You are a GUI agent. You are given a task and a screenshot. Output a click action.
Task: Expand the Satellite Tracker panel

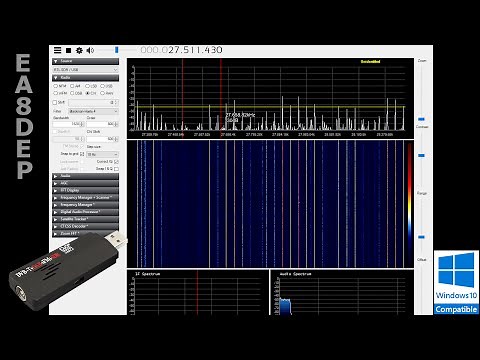pos(86,219)
